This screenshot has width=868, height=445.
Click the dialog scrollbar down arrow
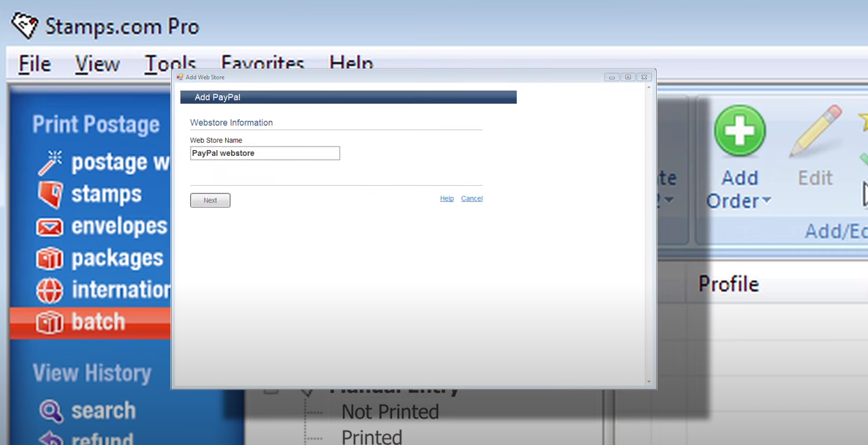click(649, 381)
